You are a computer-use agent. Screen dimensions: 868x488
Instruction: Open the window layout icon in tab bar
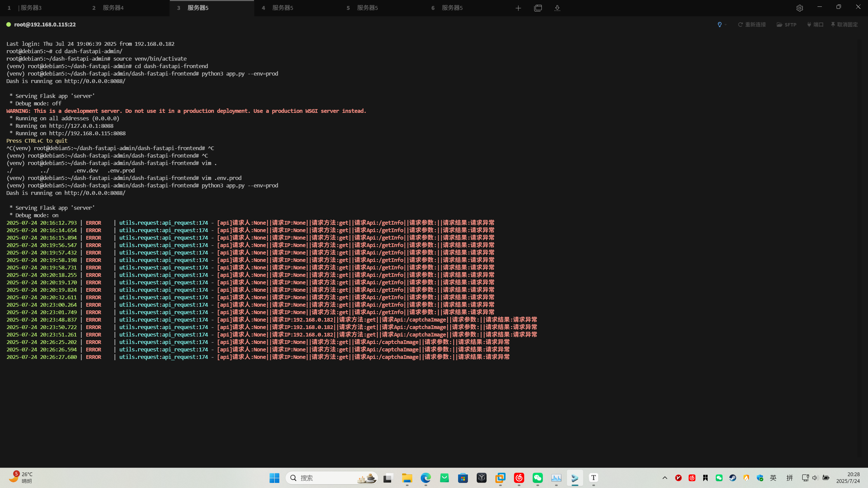click(538, 8)
